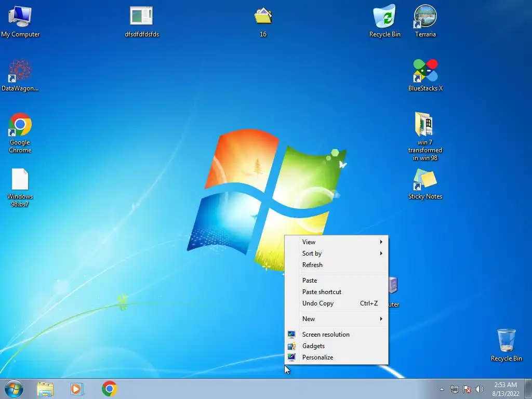Click the View submenu arrow
The image size is (532, 399).
[381, 242]
